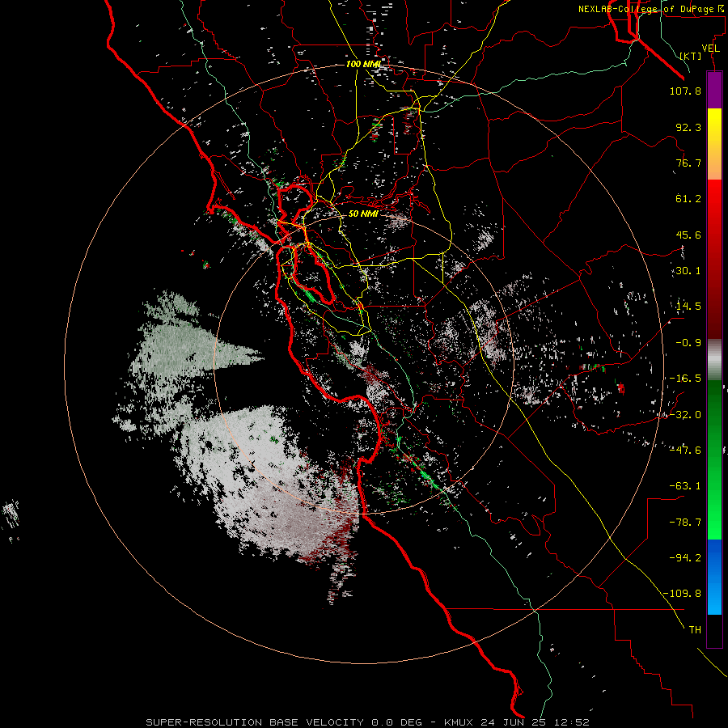Click the 100 NMI range ring label
This screenshot has width=728, height=728.
pyautogui.click(x=363, y=64)
